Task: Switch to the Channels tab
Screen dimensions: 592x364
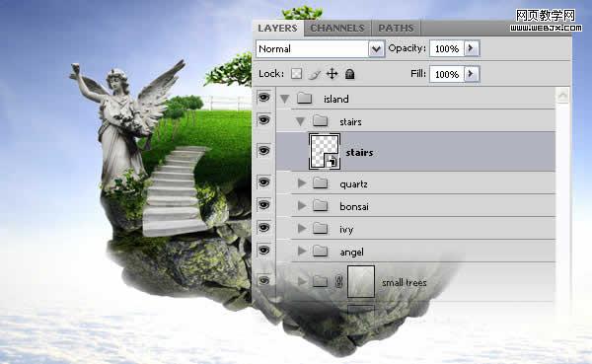Action: coord(337,28)
